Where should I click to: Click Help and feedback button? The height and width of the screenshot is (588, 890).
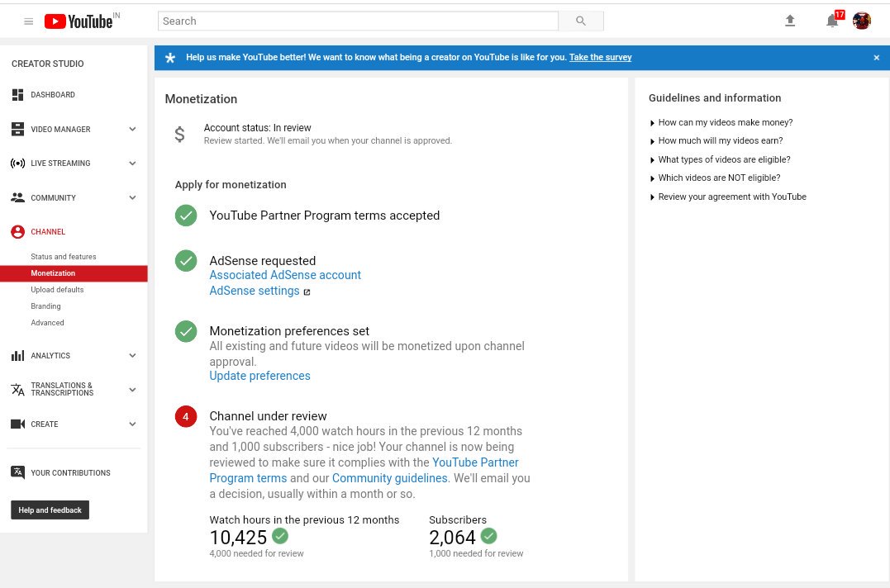(x=50, y=510)
